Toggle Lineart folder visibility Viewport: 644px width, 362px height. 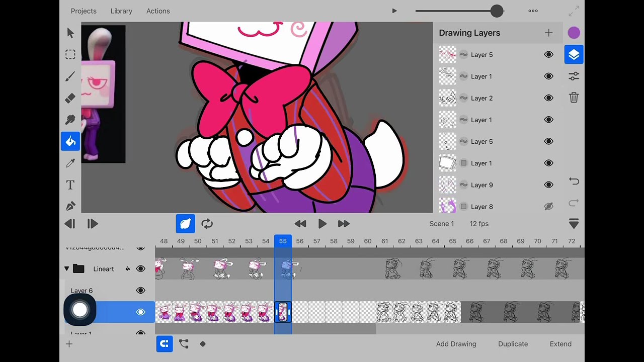(x=141, y=269)
